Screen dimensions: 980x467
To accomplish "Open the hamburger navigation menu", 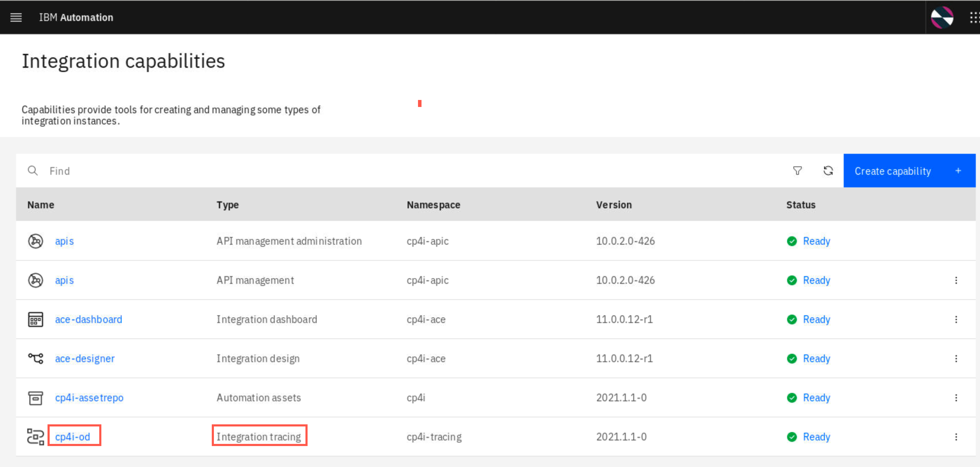I will 16,17.
